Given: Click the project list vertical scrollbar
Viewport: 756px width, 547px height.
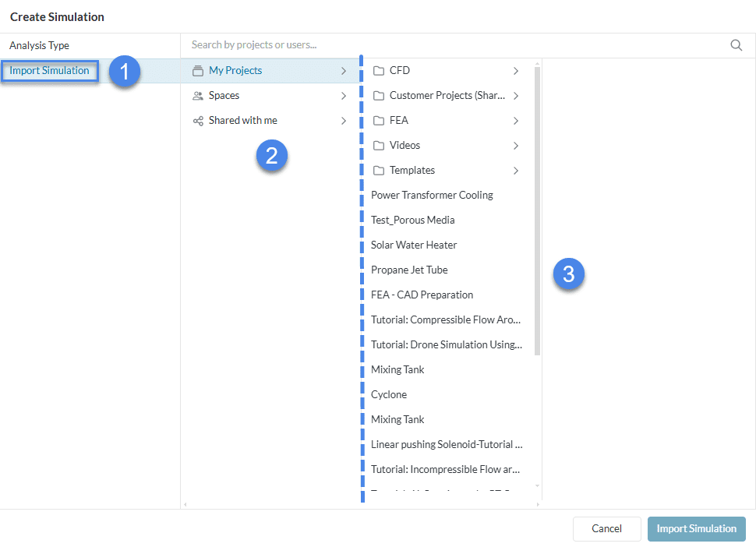Looking at the screenshot, I should tap(537, 210).
